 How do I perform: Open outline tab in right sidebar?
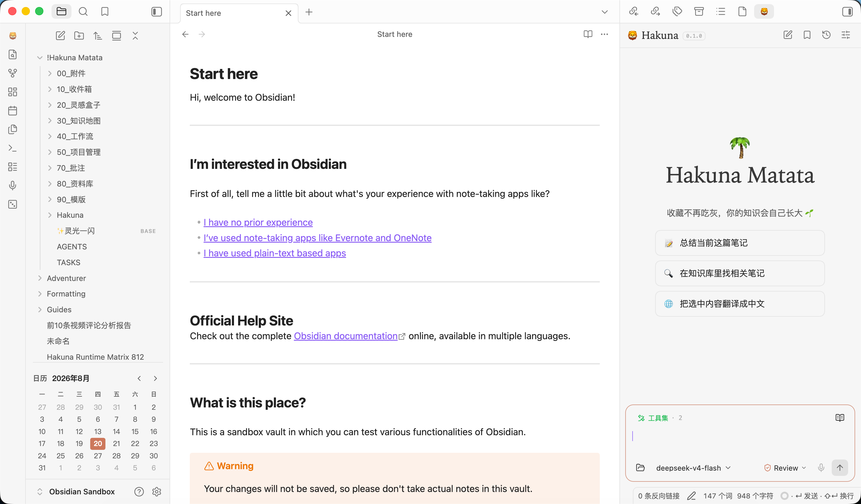click(x=720, y=12)
